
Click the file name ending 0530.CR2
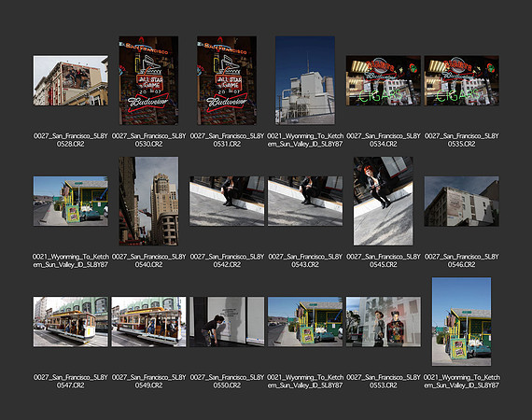pos(148,140)
